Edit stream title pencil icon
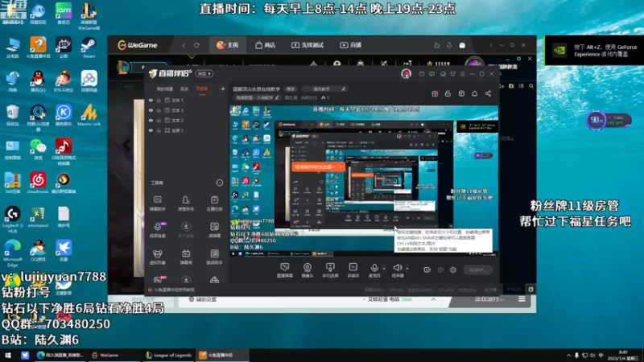This screenshot has height=362, width=644. pos(344,88)
